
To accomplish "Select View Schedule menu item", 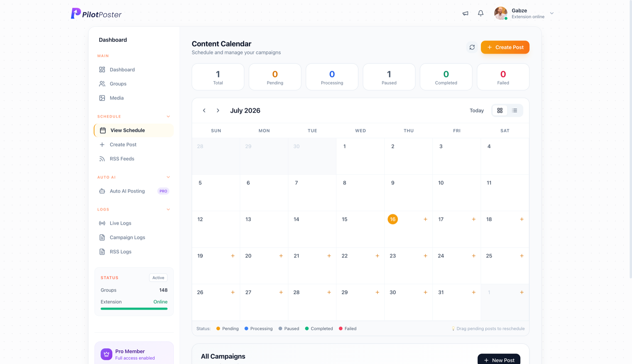I will (134, 130).
